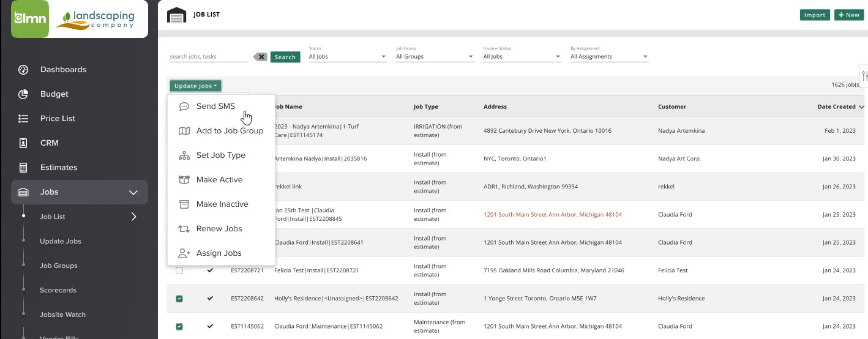Click job ID EST2208642
This screenshot has height=339, width=868.
[247, 299]
